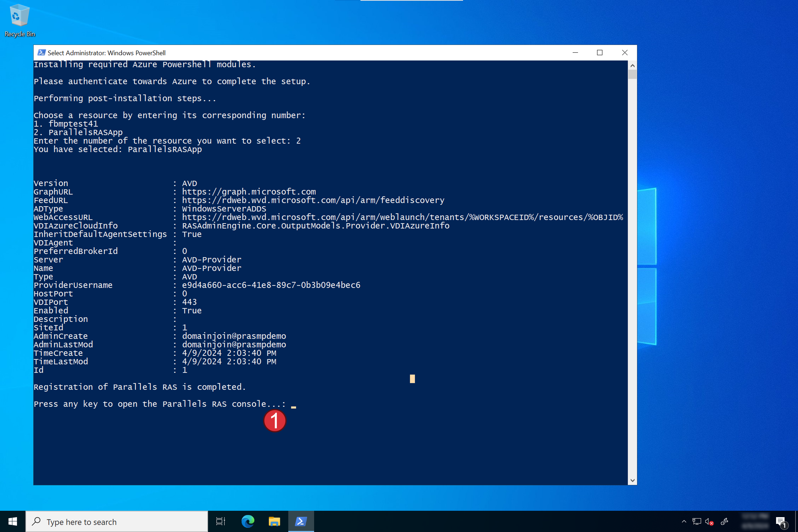The height and width of the screenshot is (532, 798).
Task: Open the network status tray icon
Action: point(697,522)
